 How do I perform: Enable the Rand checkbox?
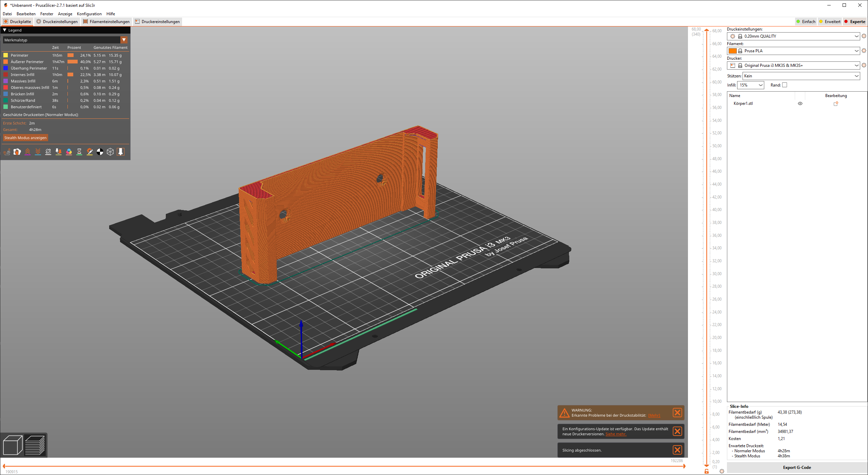[x=785, y=85]
